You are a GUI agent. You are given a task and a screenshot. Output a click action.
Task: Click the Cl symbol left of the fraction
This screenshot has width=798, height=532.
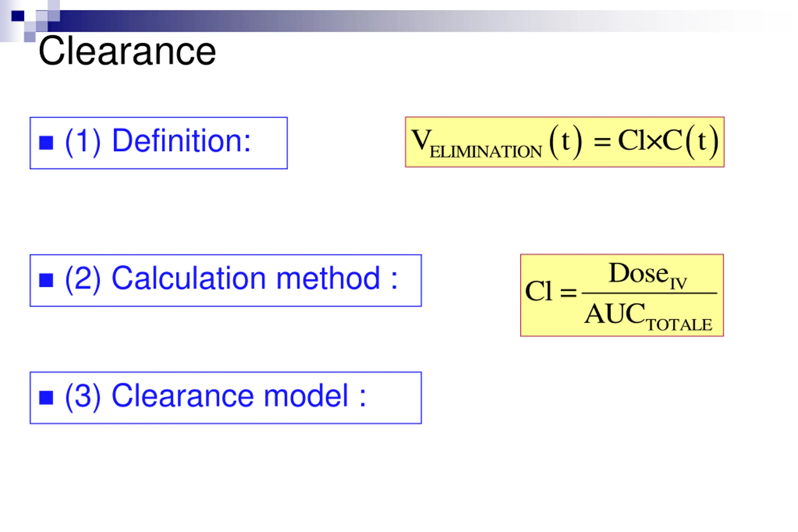pos(539,291)
